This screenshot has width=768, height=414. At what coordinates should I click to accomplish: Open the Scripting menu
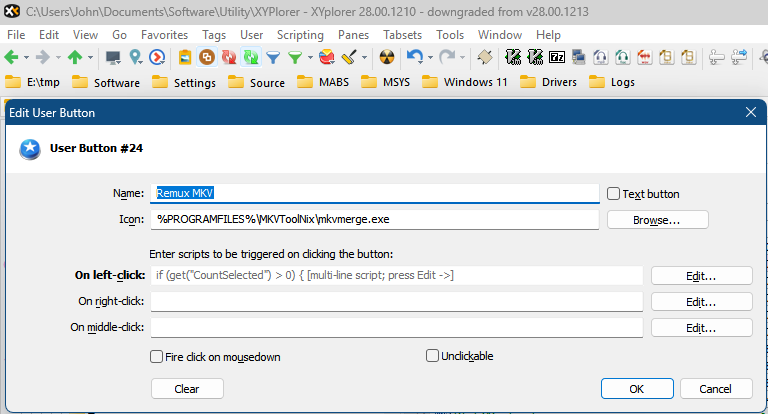[x=299, y=35]
